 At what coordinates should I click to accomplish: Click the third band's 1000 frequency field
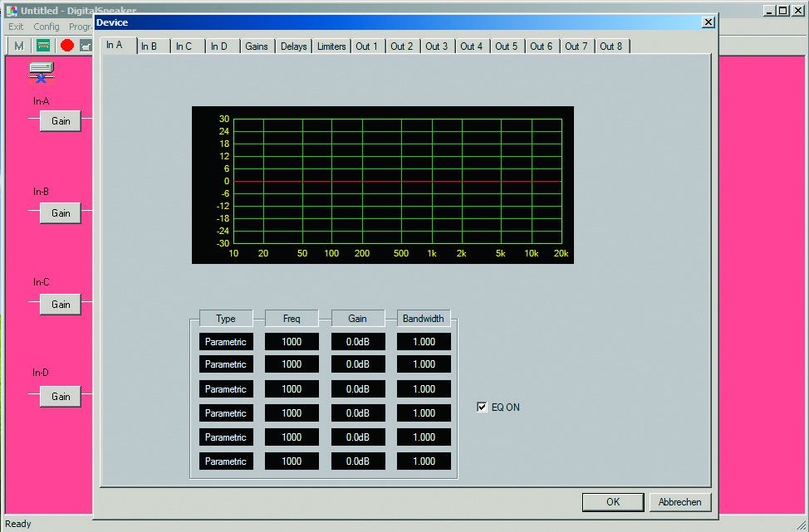292,389
